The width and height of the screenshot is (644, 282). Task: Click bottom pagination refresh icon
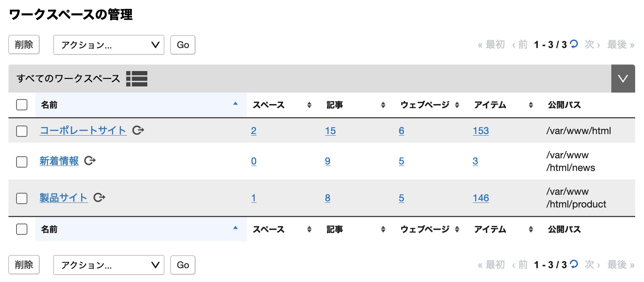pyautogui.click(x=574, y=264)
